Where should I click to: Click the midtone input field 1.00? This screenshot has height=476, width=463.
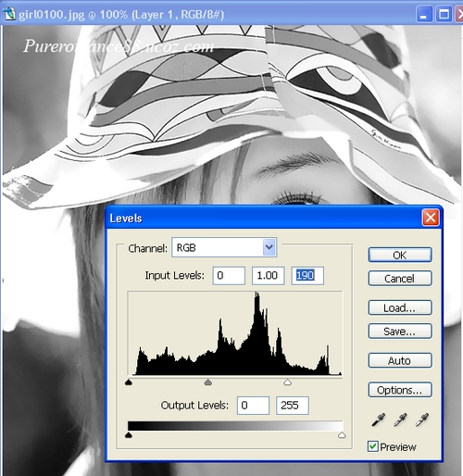[268, 275]
